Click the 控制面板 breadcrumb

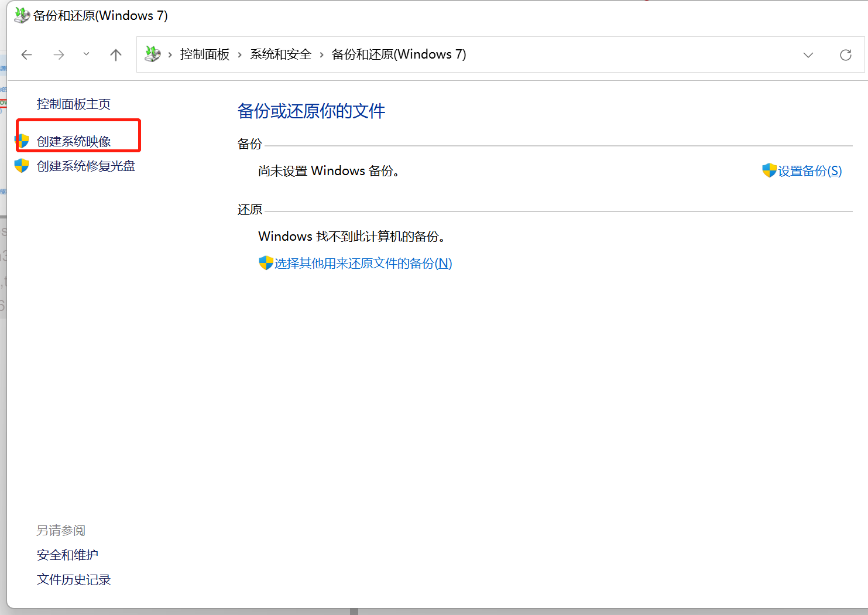[x=205, y=54]
